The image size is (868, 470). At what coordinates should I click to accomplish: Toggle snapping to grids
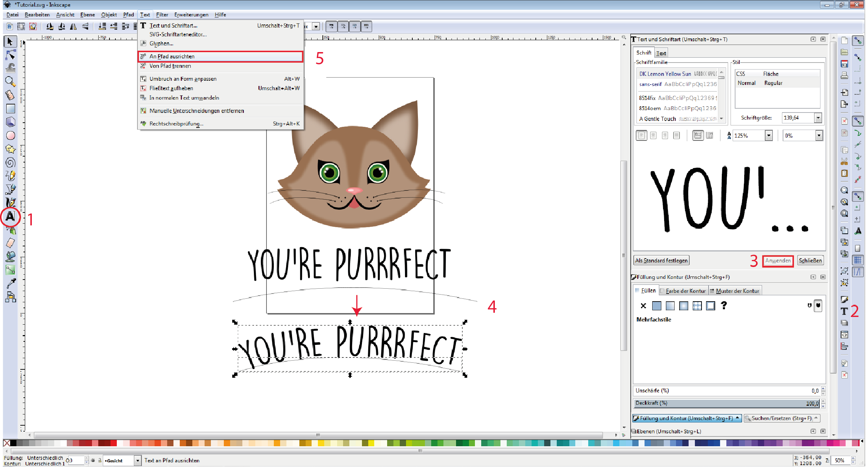(x=858, y=260)
